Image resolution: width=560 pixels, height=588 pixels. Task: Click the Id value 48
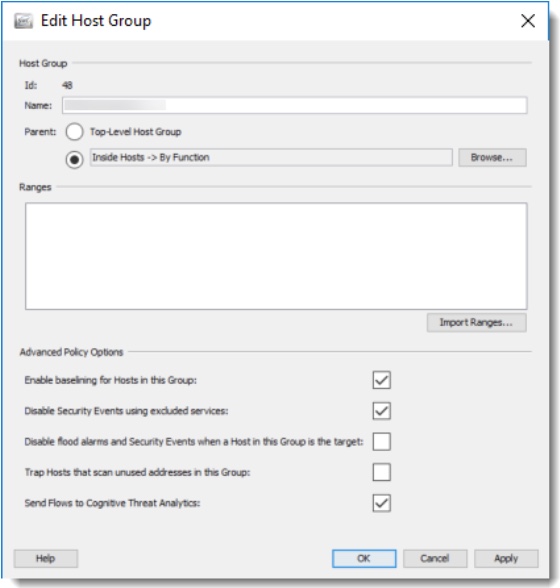tap(67, 86)
